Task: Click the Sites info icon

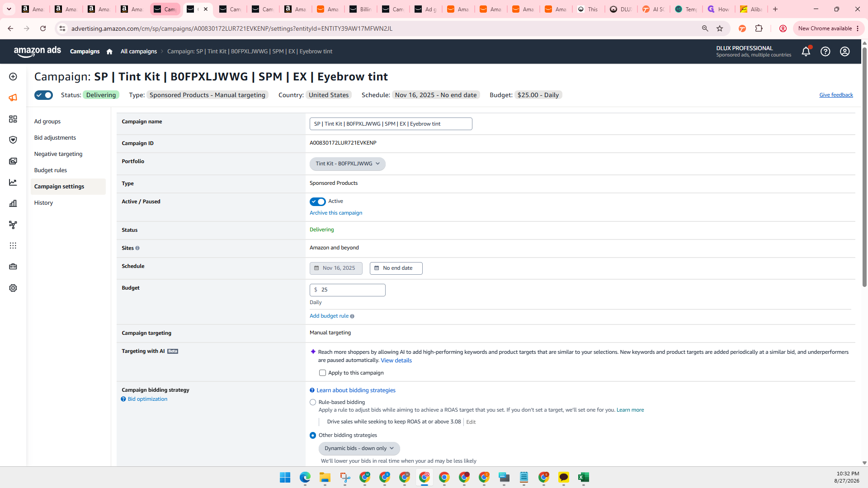Action: 137,248
